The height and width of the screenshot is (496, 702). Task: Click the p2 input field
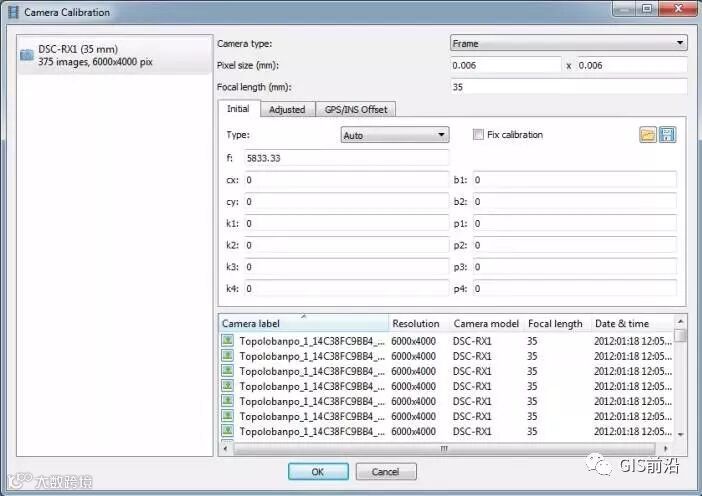pyautogui.click(x=575, y=245)
